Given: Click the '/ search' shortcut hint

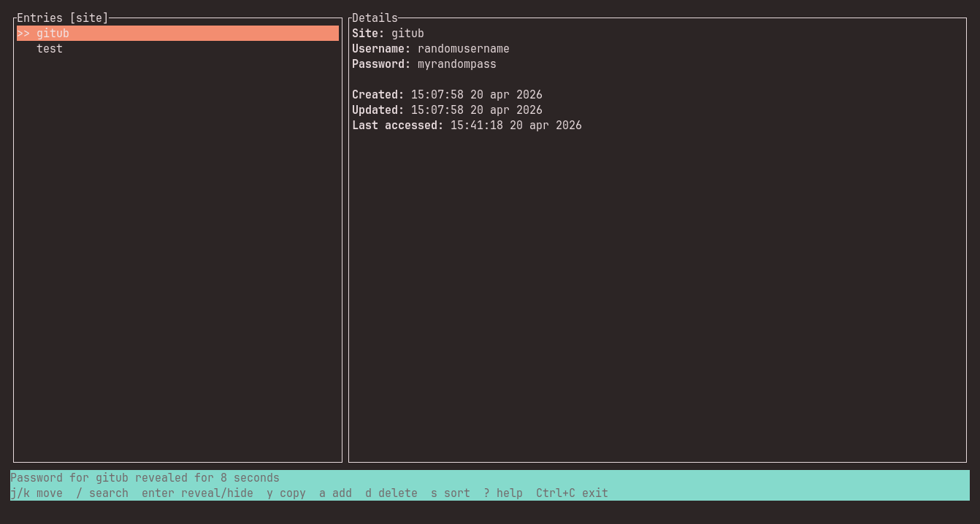Looking at the screenshot, I should coord(102,493).
